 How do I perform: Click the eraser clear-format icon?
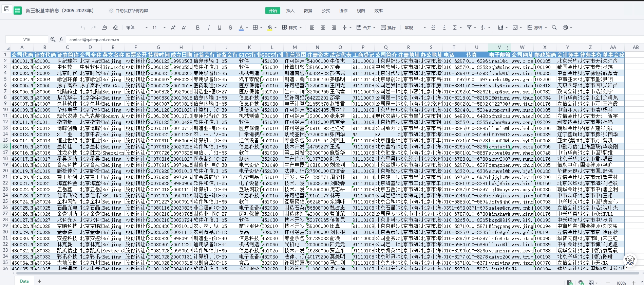tap(115, 28)
